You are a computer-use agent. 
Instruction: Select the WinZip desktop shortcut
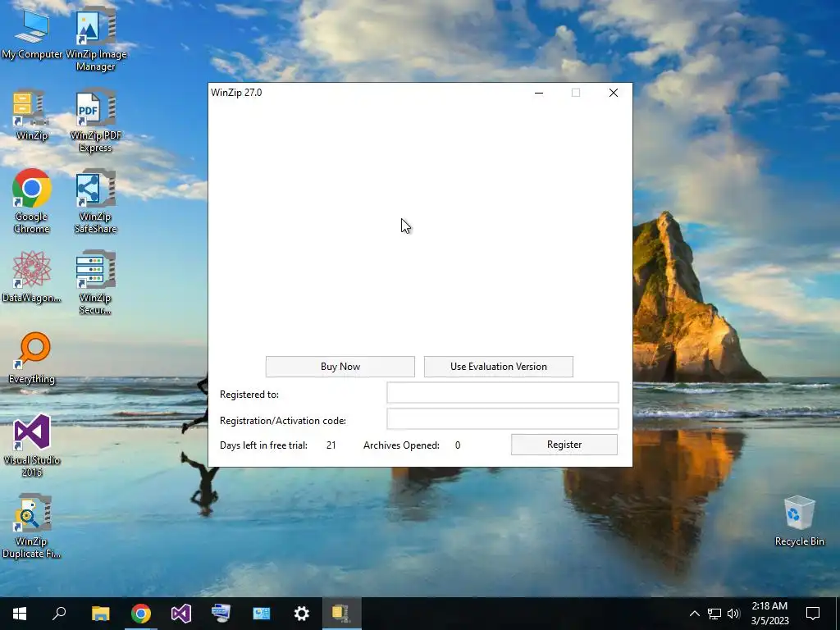(32, 115)
